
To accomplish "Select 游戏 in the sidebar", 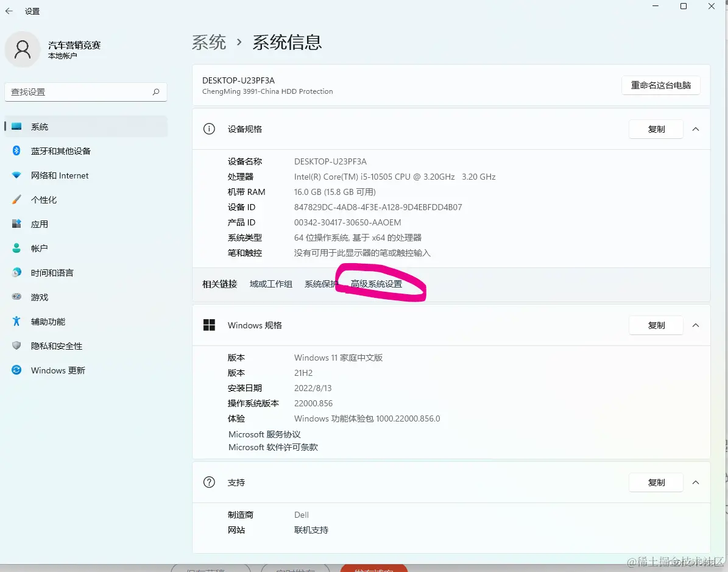I will [x=86, y=297].
